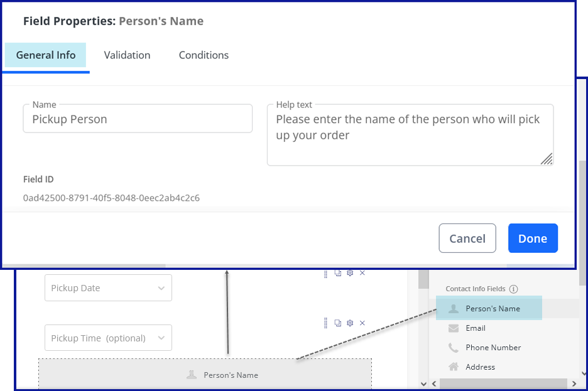Image resolution: width=588 pixels, height=391 pixels.
Task: Click the Name input showing Pickup Person
Action: (138, 118)
